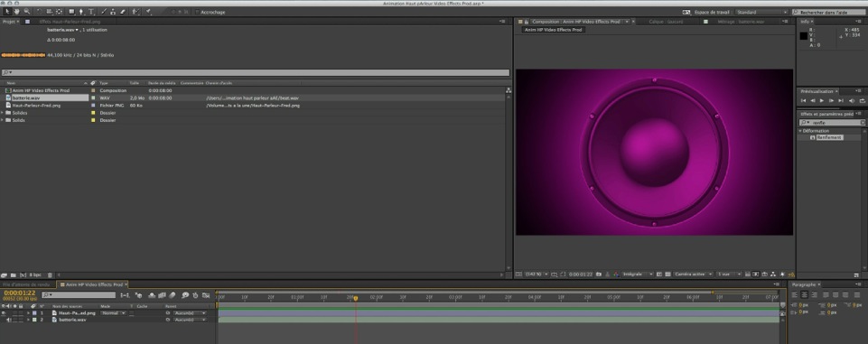Expand layer 1 Haut-Parleur properties
Viewport: 868px width, 344px height.
click(28, 313)
